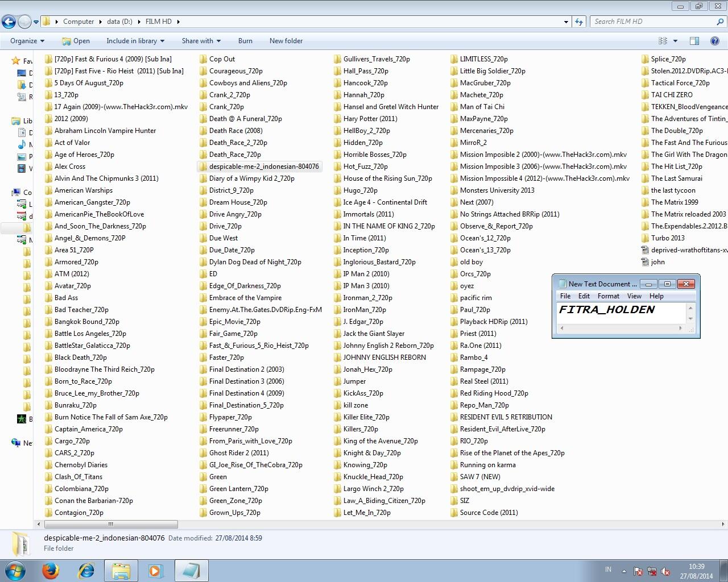Click the Back navigation arrow
The height and width of the screenshot is (582, 728).
click(9, 22)
